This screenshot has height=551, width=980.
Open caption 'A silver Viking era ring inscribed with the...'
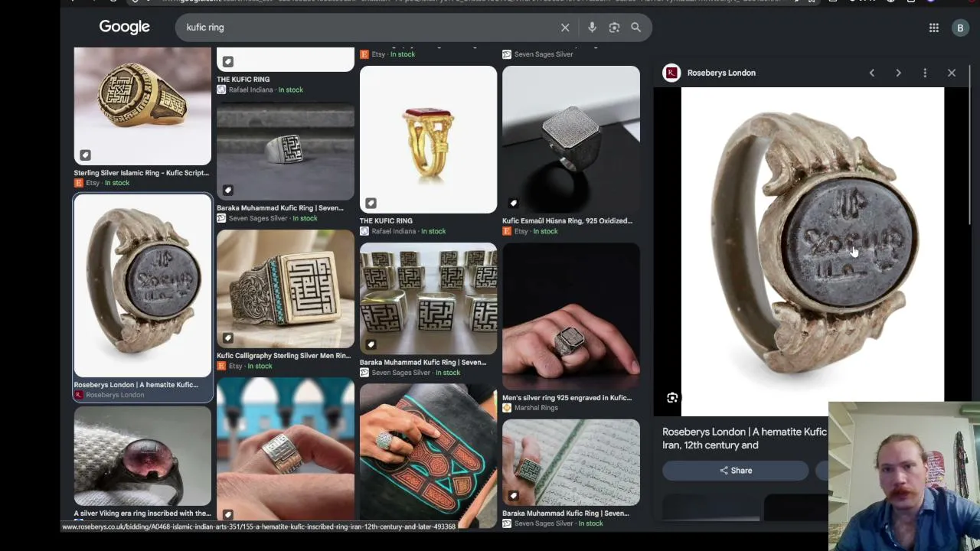tap(142, 514)
